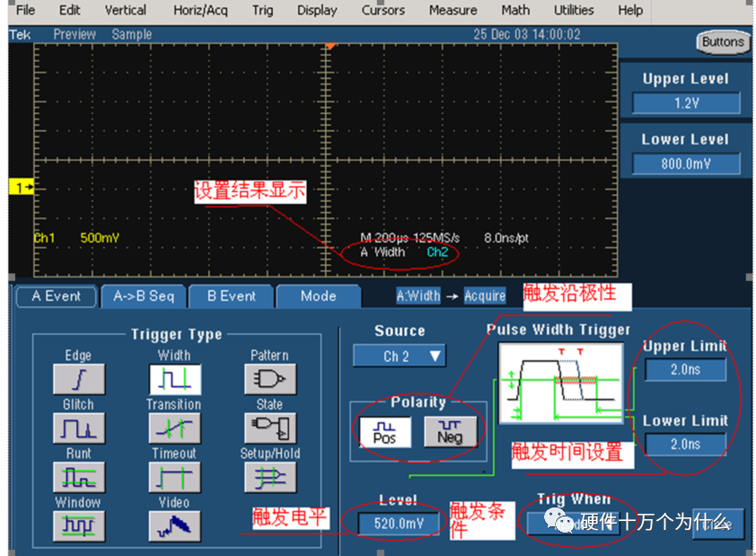This screenshot has height=556, width=756.
Task: Click the trigger Level field showing 520.0mV
Action: (397, 522)
